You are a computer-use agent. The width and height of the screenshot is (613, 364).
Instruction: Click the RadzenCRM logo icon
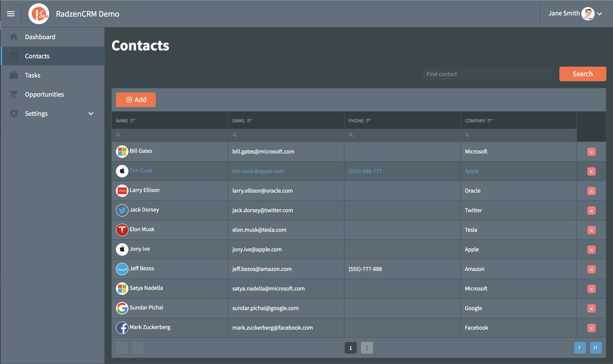pos(39,14)
